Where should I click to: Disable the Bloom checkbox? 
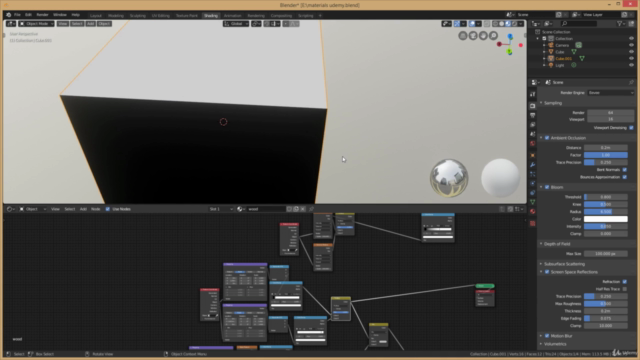point(547,187)
